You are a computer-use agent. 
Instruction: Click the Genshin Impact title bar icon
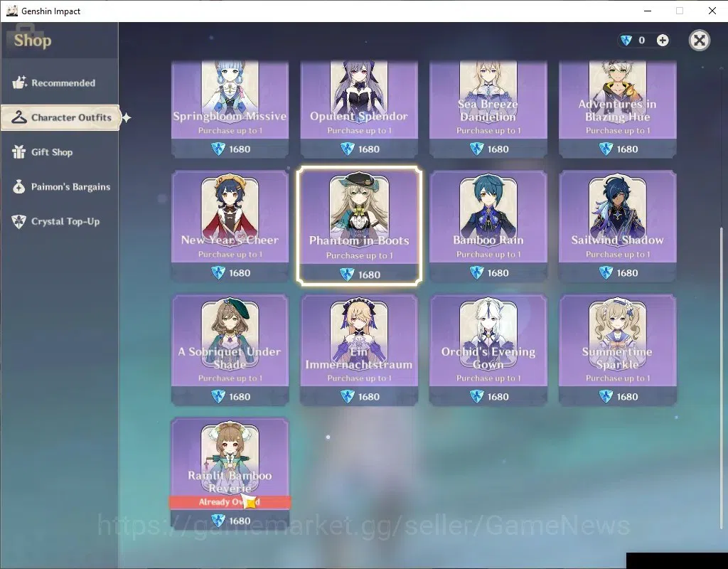[x=11, y=11]
